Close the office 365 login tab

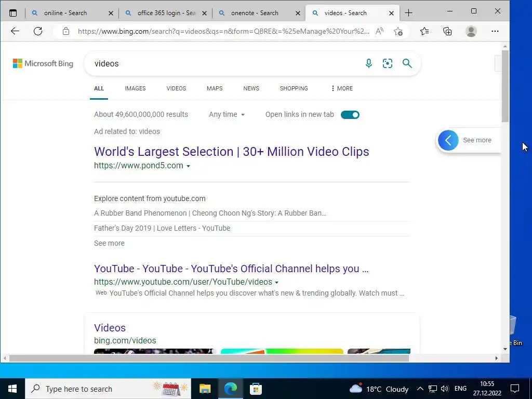(x=204, y=13)
